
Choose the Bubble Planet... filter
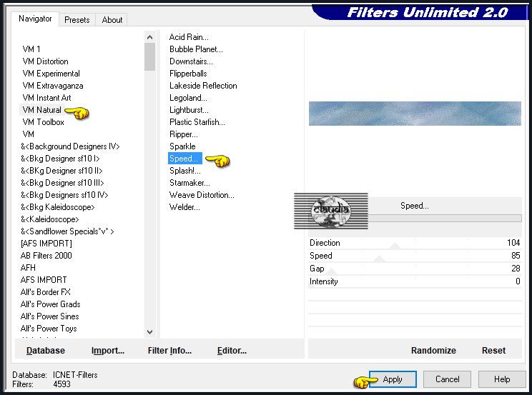point(196,49)
